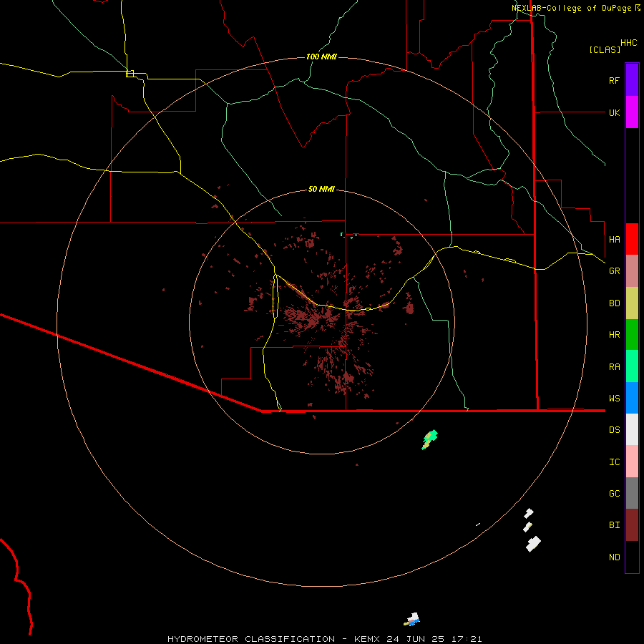Select the IC light pink swatch

(632, 462)
